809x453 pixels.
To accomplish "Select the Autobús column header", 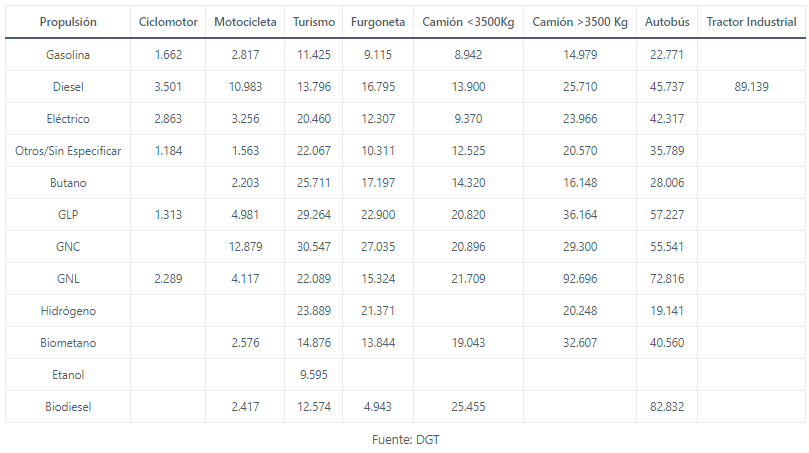I will (x=667, y=22).
